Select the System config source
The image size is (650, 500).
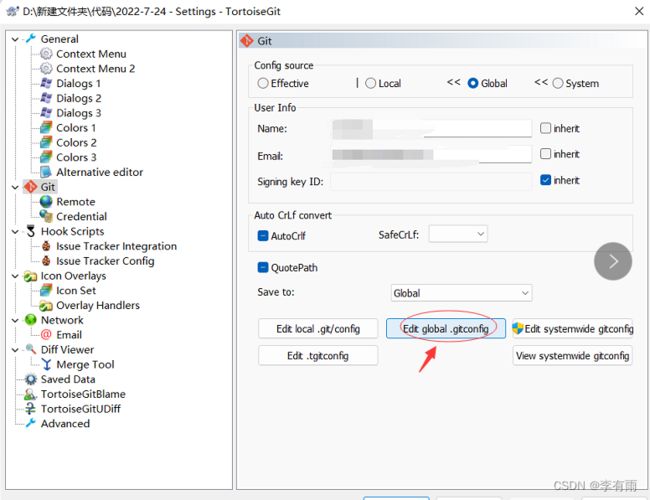558,83
